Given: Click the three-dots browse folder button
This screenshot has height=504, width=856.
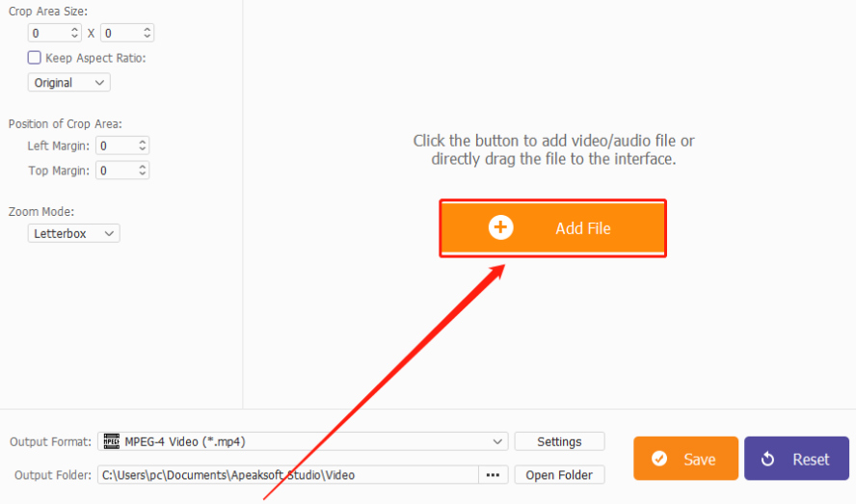Looking at the screenshot, I should [x=493, y=475].
